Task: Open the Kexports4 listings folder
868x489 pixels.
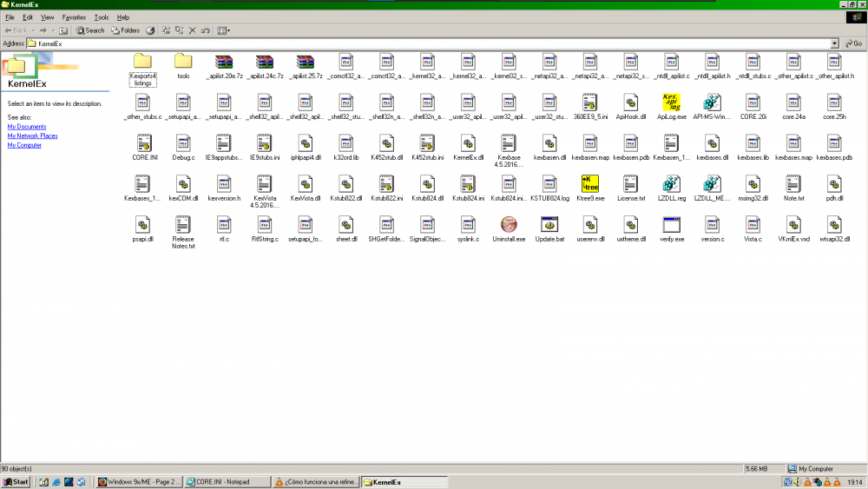Action: (143, 63)
